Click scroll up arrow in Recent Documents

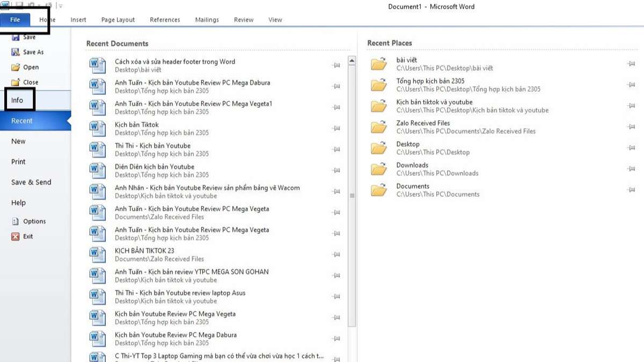352,61
